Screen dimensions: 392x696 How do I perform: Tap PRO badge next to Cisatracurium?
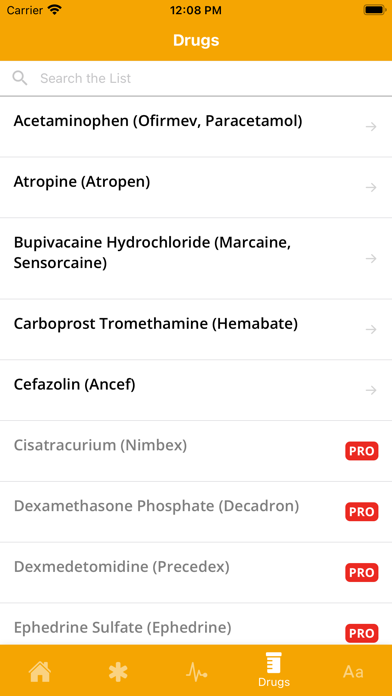coord(362,451)
